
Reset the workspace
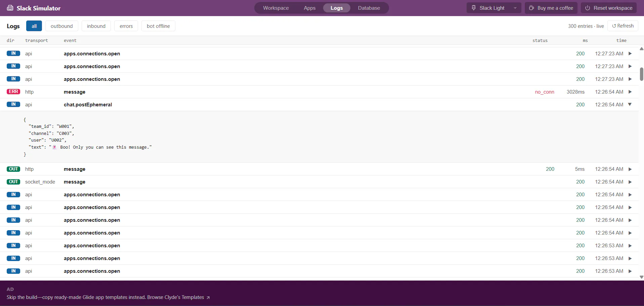pyautogui.click(x=608, y=8)
